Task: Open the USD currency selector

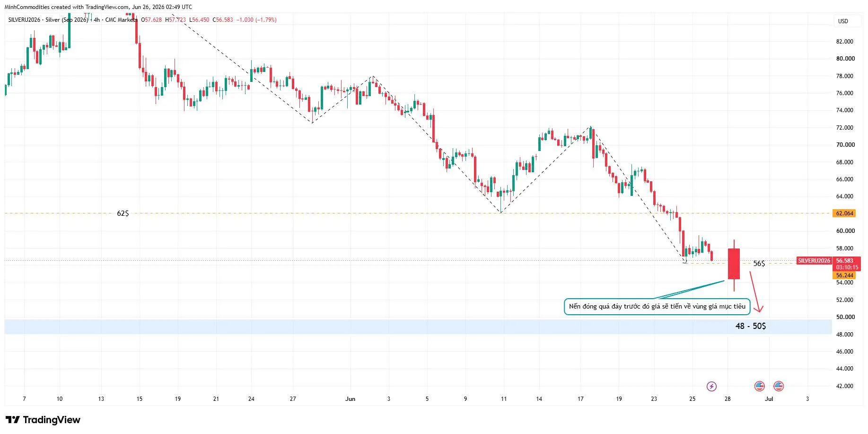Action: tap(843, 21)
